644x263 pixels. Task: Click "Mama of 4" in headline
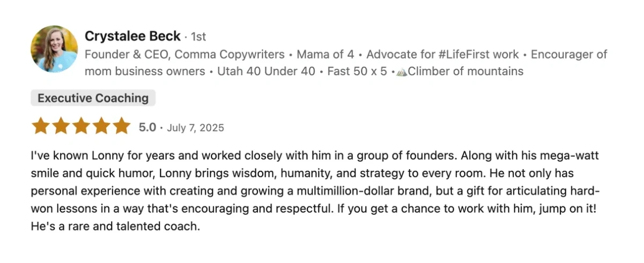point(325,54)
